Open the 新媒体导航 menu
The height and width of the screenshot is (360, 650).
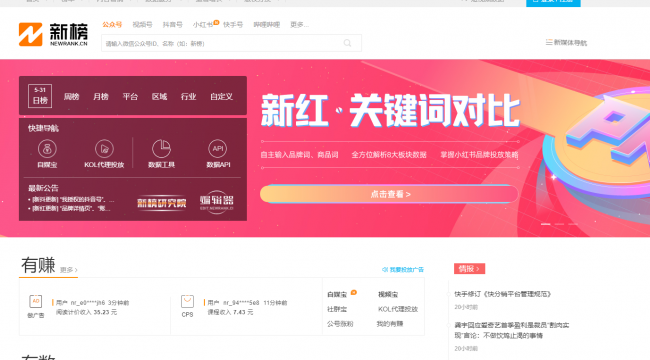click(566, 42)
